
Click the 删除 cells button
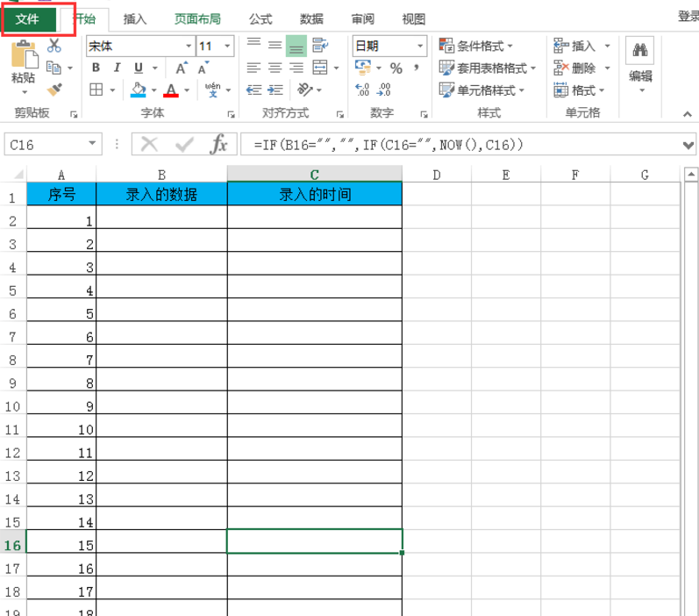(574, 68)
